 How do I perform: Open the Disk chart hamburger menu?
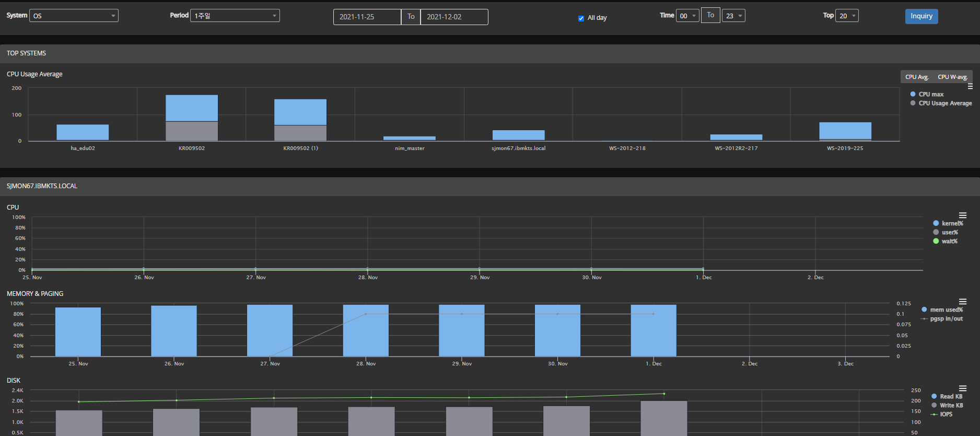pyautogui.click(x=963, y=388)
